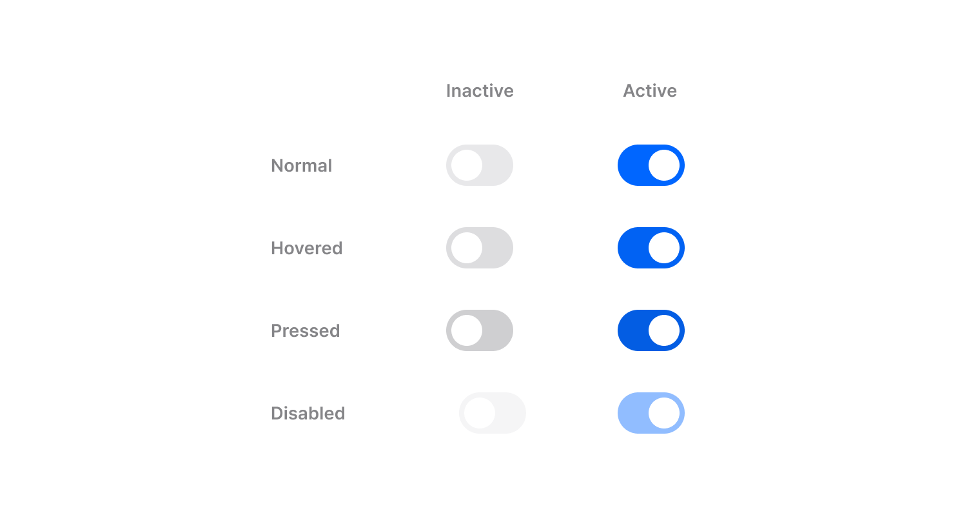
Task: Click the knob of Pressed inactive toggle
Action: (467, 330)
